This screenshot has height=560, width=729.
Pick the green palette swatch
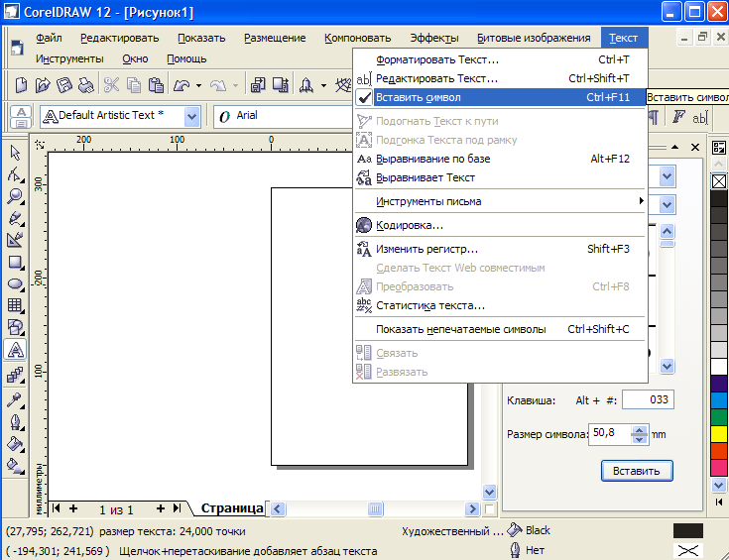coord(719,417)
